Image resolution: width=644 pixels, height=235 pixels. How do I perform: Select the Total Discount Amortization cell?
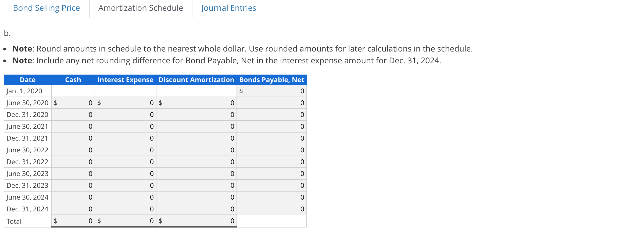pos(196,221)
